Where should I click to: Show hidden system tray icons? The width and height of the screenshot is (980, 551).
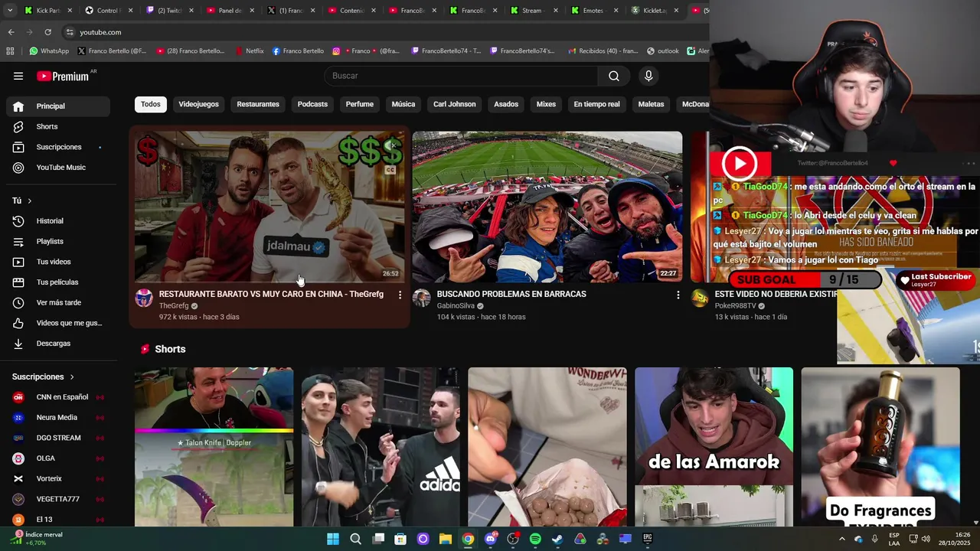[842, 539]
